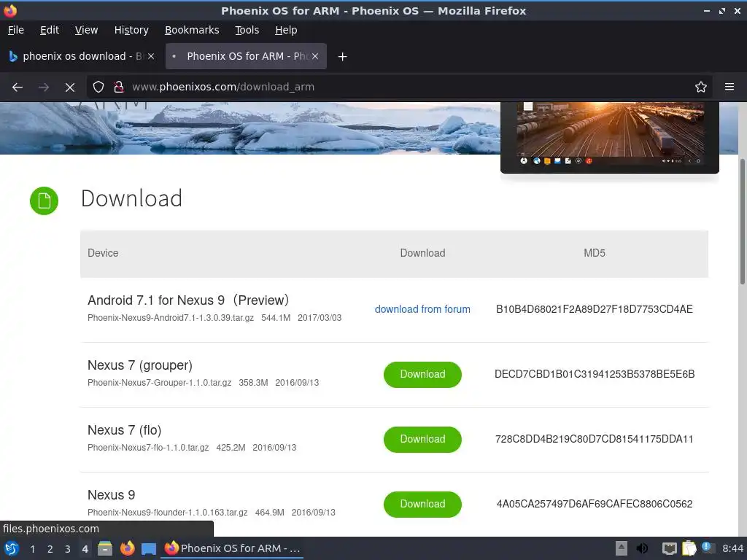Open the volume control tray icon
Viewport: 747px width, 560px height.
(642, 548)
